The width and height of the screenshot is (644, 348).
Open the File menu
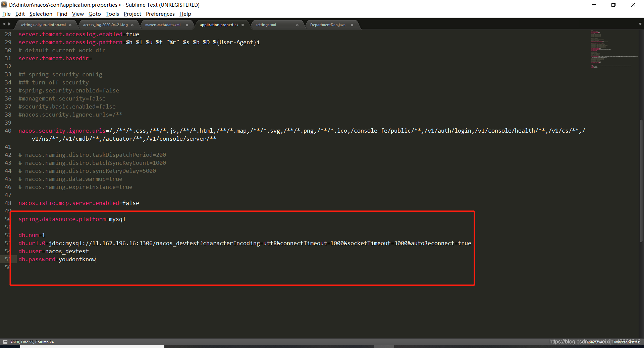pyautogui.click(x=6, y=14)
